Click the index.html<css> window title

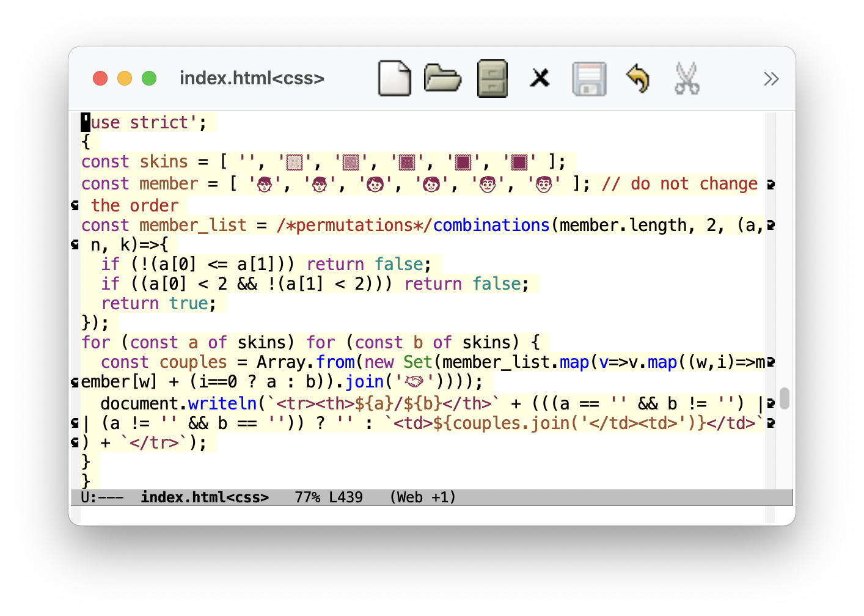click(x=252, y=78)
